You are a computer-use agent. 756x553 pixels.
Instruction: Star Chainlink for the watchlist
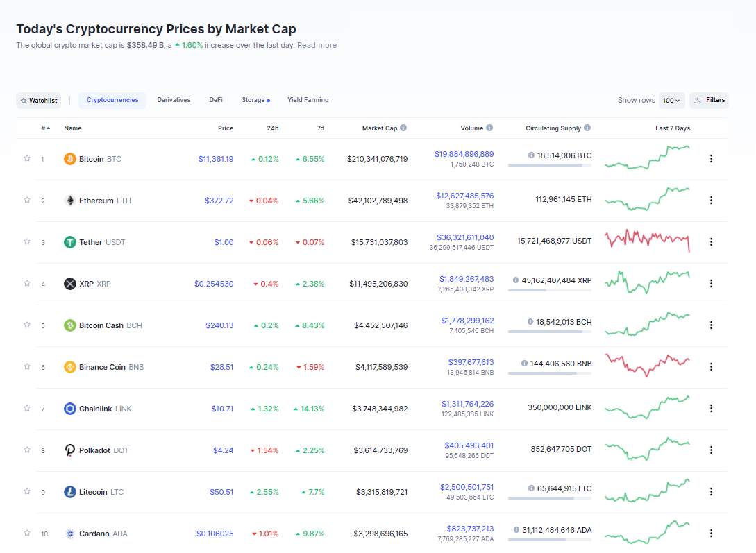coord(27,408)
